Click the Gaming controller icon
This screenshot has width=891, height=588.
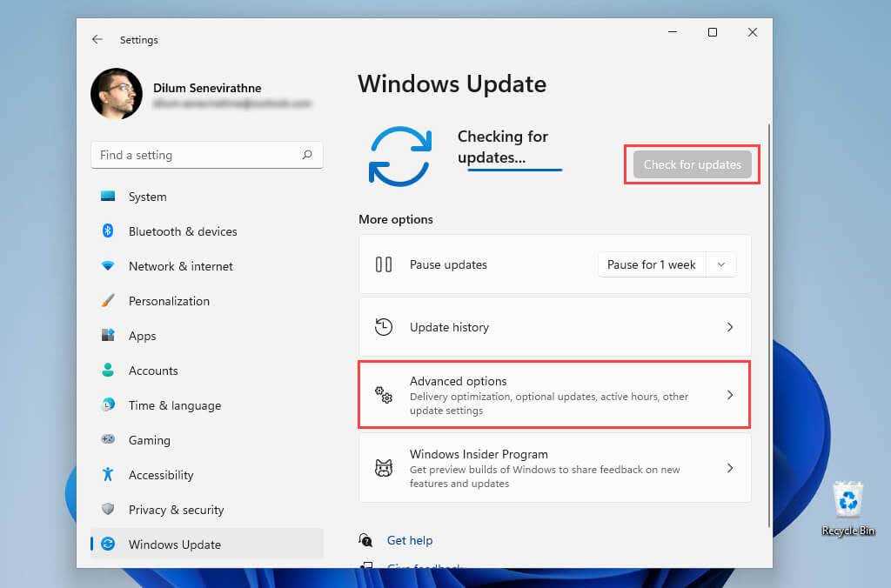coord(108,439)
